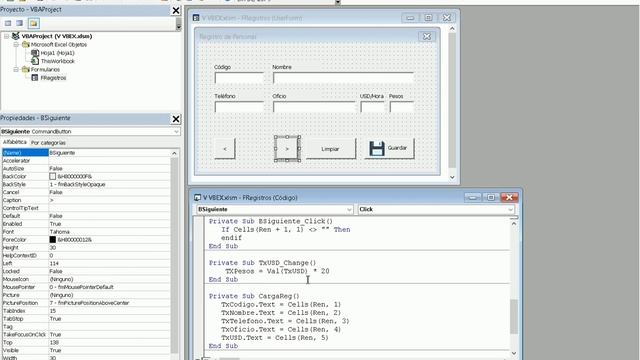
Task: Click the Teléfono text box on form
Action: click(x=239, y=107)
